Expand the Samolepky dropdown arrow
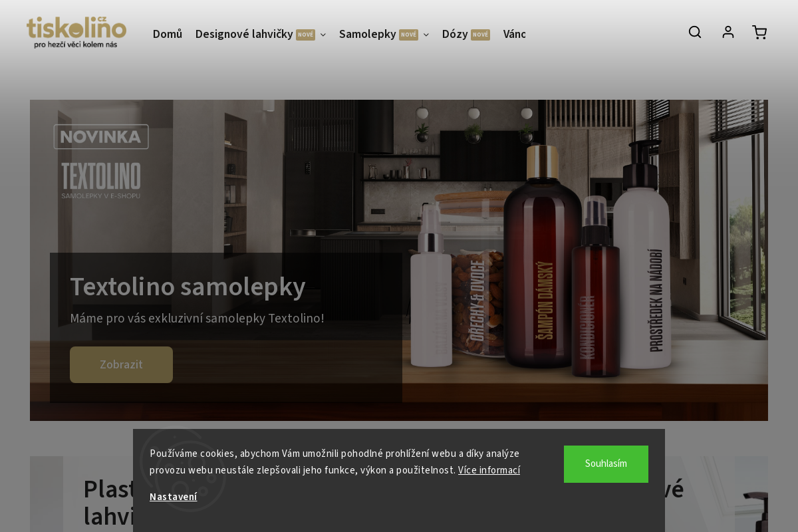This screenshot has width=798, height=532. click(x=426, y=35)
